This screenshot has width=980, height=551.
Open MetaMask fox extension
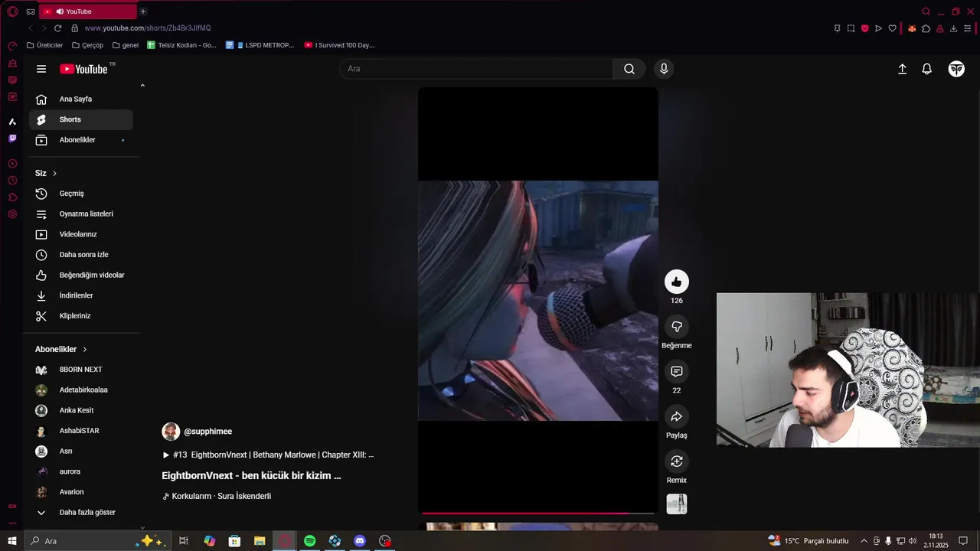point(912,28)
